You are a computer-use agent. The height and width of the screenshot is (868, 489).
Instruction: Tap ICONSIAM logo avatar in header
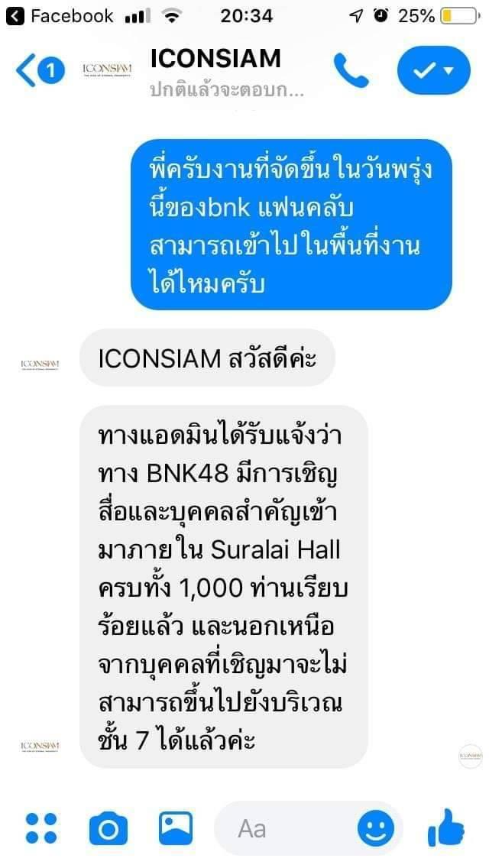pos(107,70)
